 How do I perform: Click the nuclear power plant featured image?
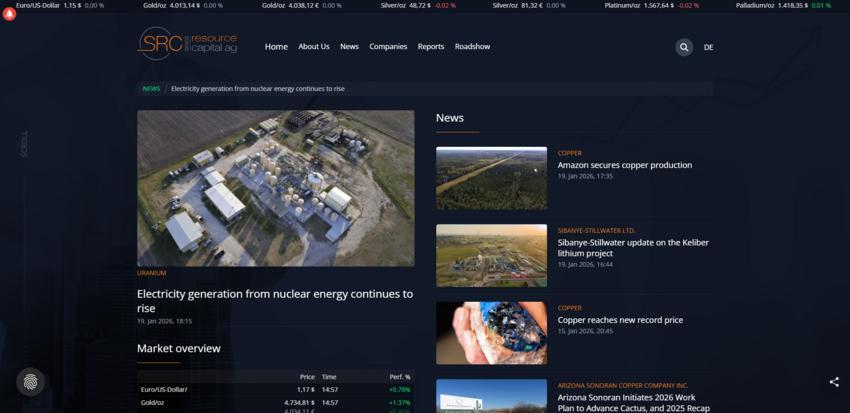275,188
